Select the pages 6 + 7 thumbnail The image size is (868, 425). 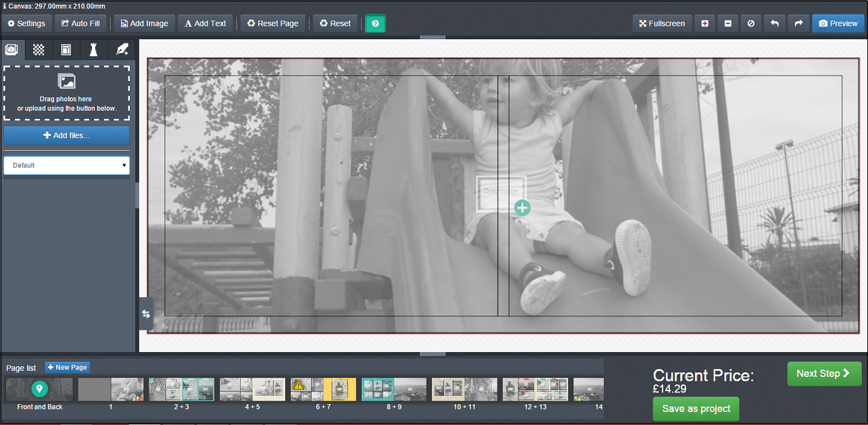coord(323,390)
